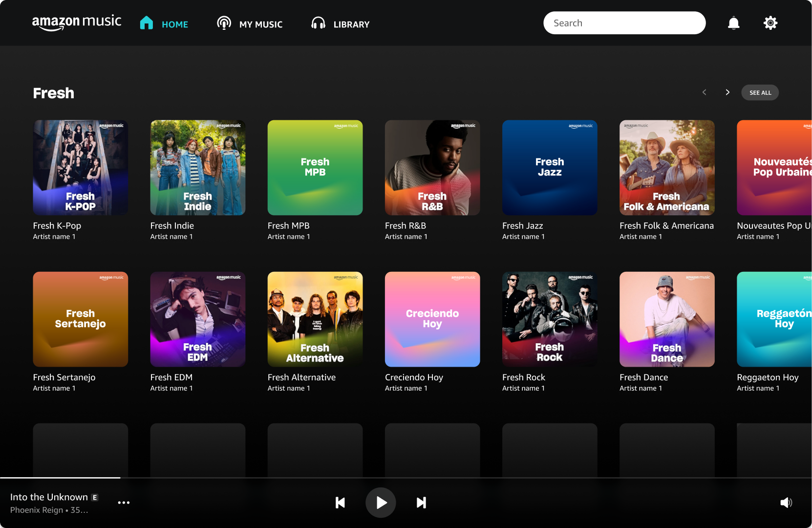The height and width of the screenshot is (528, 812).
Task: Switch to the My Music tab
Action: [x=250, y=24]
